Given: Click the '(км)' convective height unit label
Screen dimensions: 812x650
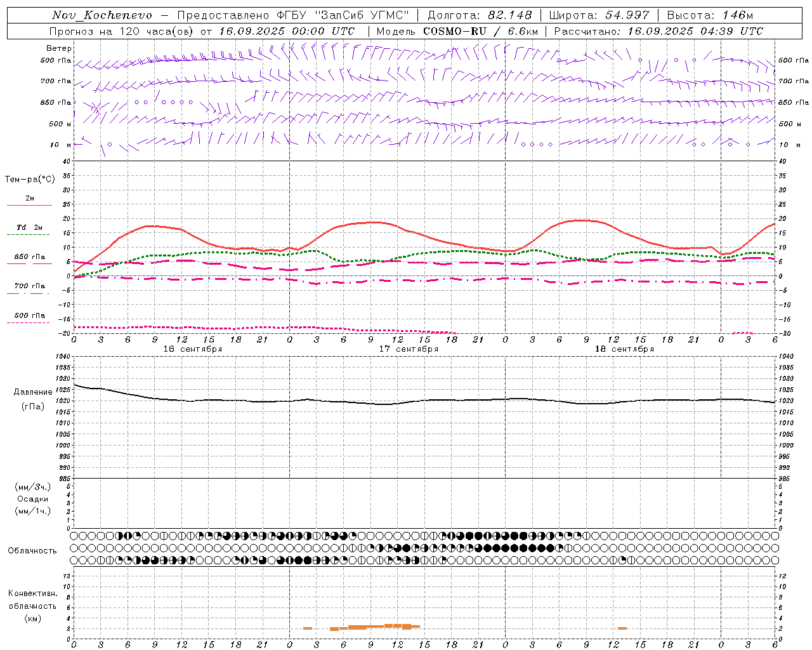Looking at the screenshot, I should tap(32, 618).
